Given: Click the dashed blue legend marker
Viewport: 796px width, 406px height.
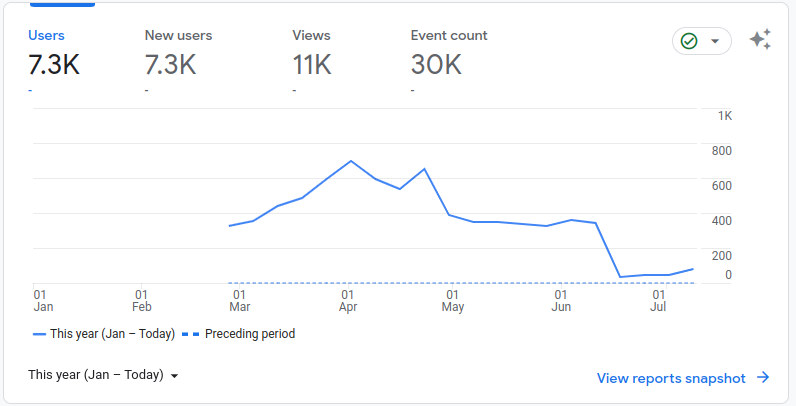Looking at the screenshot, I should [x=190, y=334].
